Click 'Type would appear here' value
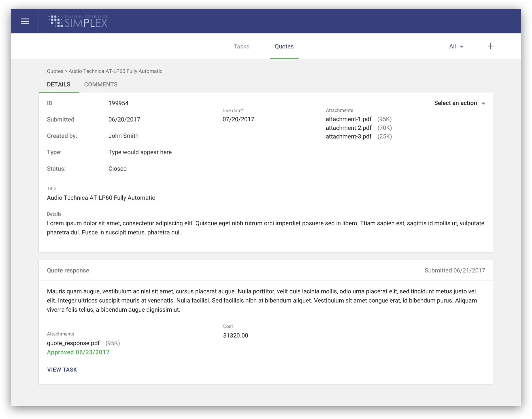Image resolution: width=532 pixels, height=419 pixels. tap(140, 152)
